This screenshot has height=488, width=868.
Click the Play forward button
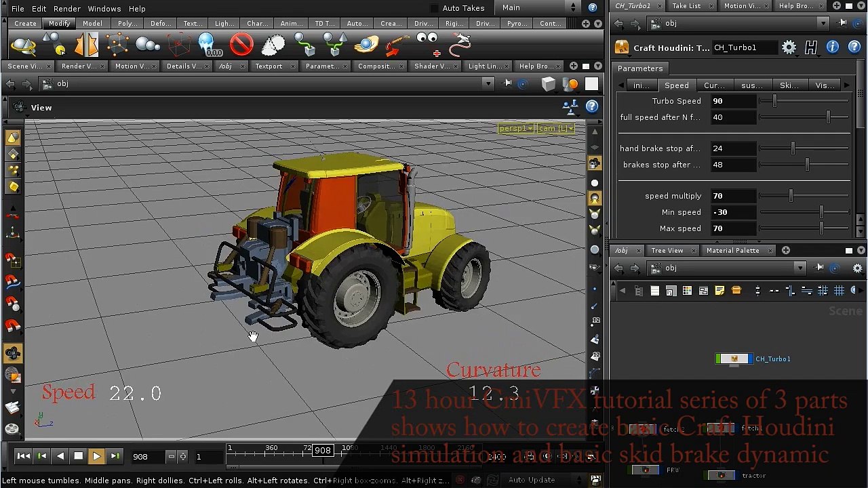click(x=96, y=456)
